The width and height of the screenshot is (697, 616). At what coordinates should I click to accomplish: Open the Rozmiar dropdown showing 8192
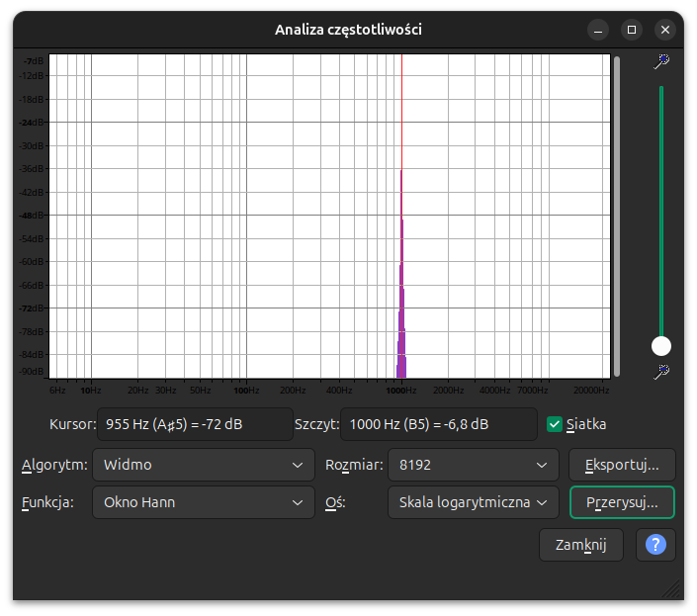click(x=474, y=465)
